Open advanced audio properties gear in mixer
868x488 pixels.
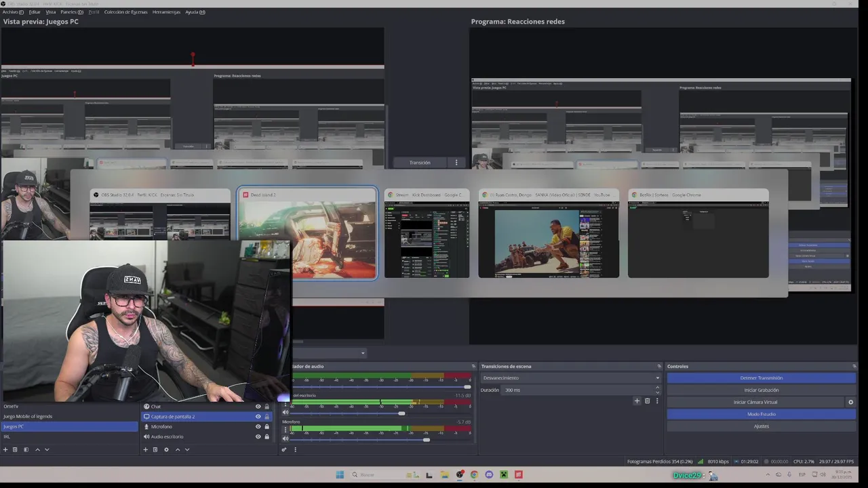coord(284,449)
